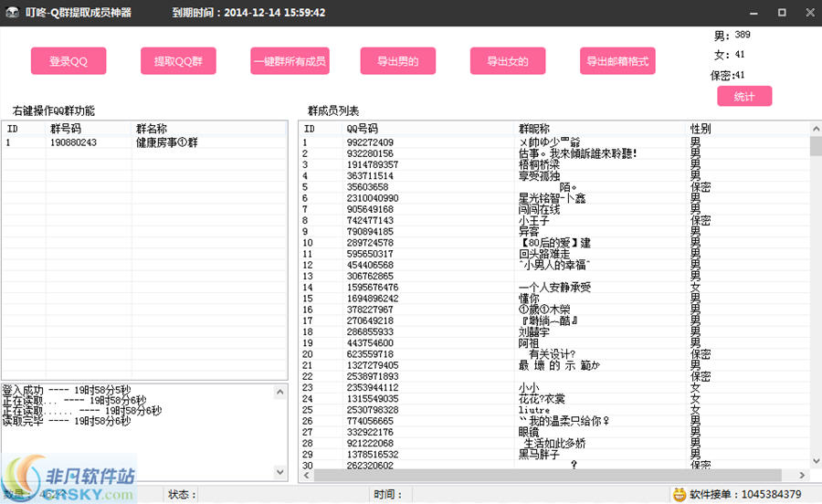The width and height of the screenshot is (822, 504).
Task: Select member QQ 306762865
Action: pos(370,276)
